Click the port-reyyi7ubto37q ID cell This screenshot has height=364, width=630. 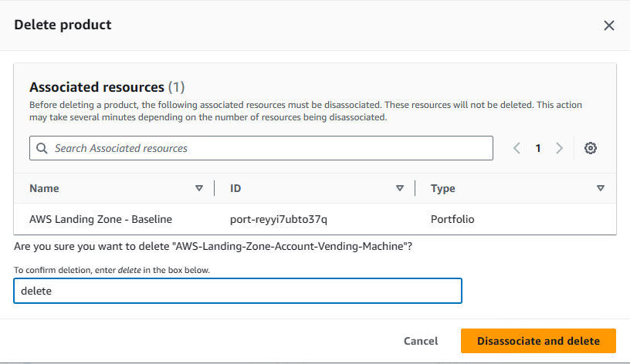279,219
